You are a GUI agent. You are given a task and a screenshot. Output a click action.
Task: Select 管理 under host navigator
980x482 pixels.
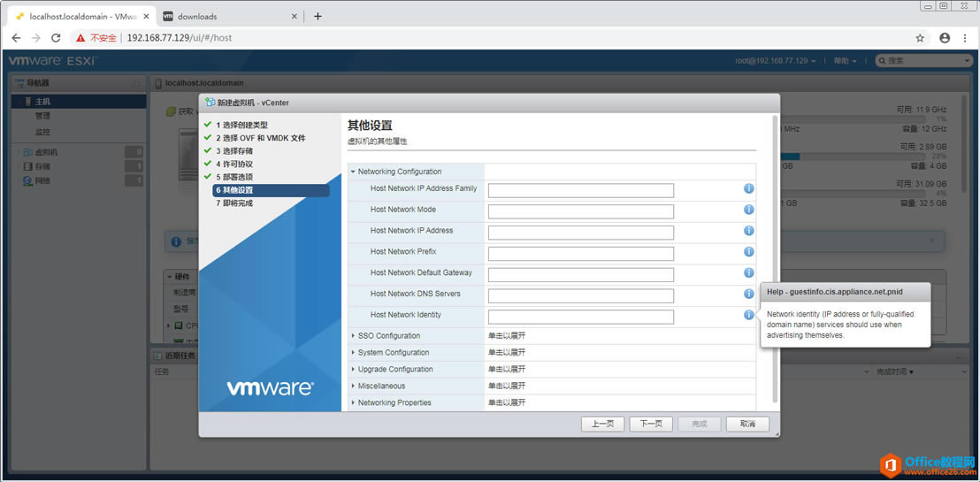(42, 116)
